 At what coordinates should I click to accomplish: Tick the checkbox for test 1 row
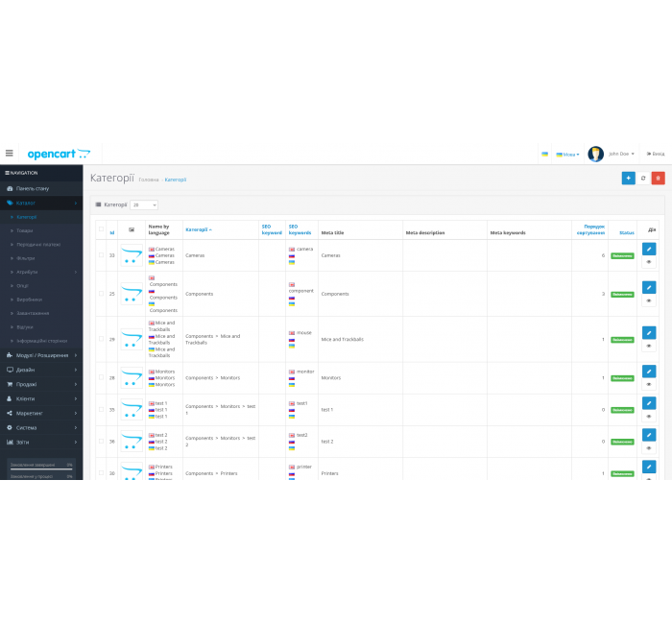[101, 409]
